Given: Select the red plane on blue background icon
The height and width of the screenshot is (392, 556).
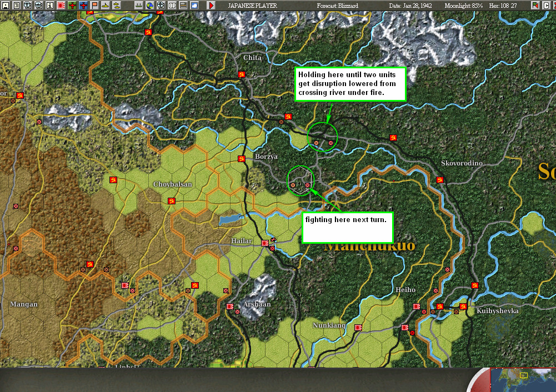Looking at the screenshot, I should 83,6.
